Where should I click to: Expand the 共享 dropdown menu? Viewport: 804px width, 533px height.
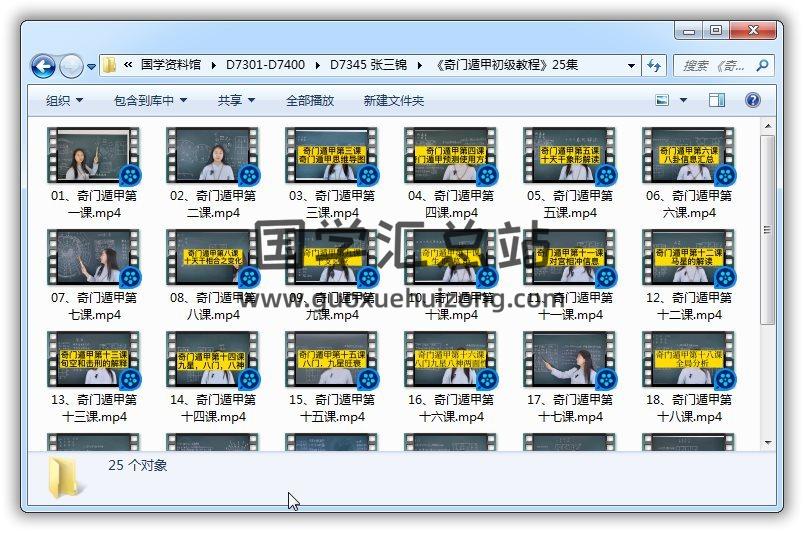point(236,100)
